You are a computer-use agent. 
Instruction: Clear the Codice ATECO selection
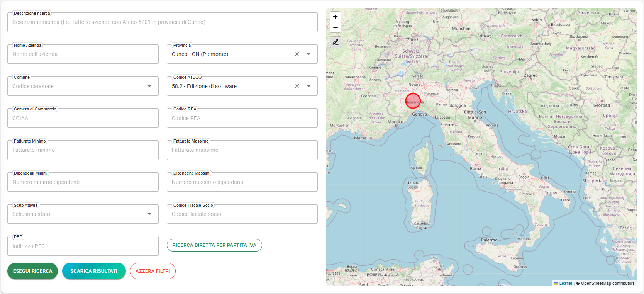297,86
